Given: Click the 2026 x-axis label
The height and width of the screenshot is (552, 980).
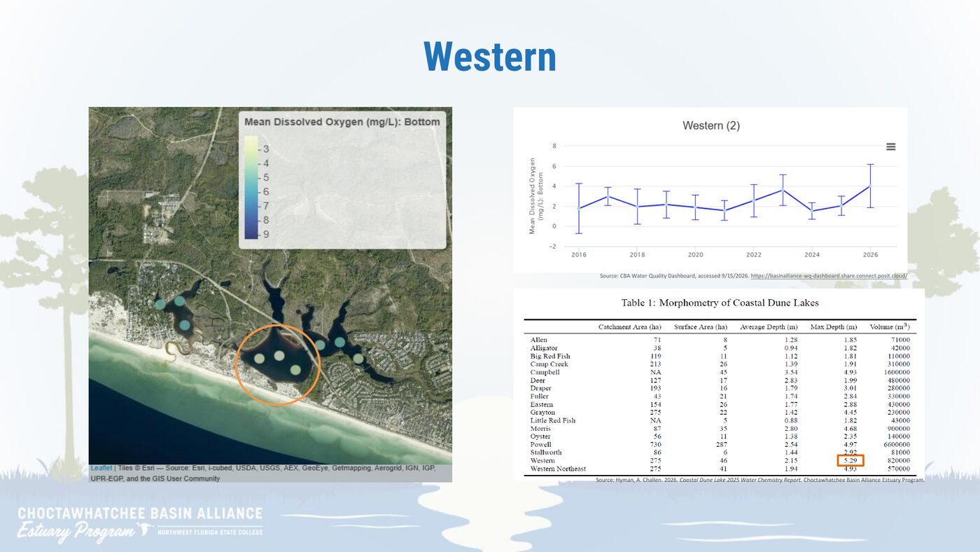Looking at the screenshot, I should coord(870,254).
